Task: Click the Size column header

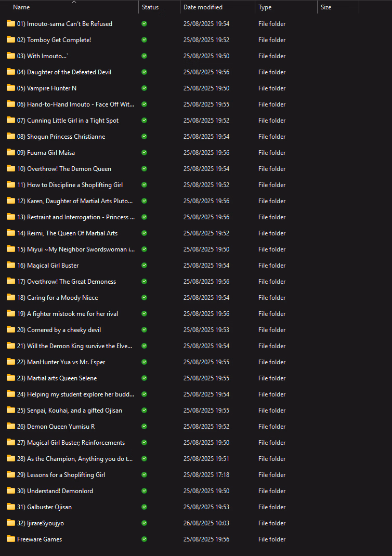Action: click(x=326, y=7)
